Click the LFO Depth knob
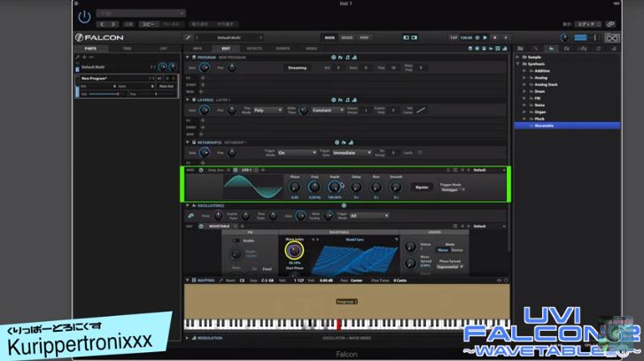 pyautogui.click(x=334, y=187)
